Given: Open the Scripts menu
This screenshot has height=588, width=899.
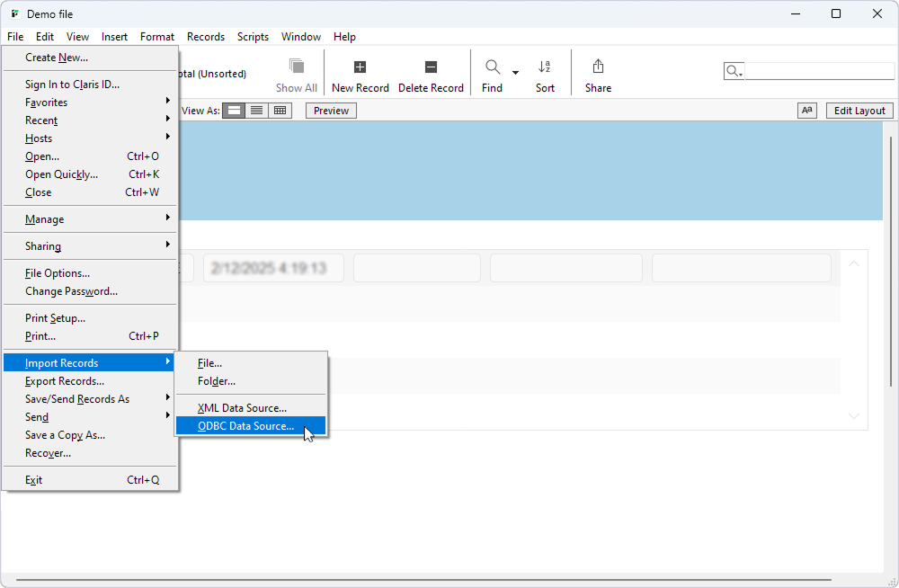Looking at the screenshot, I should tap(253, 37).
